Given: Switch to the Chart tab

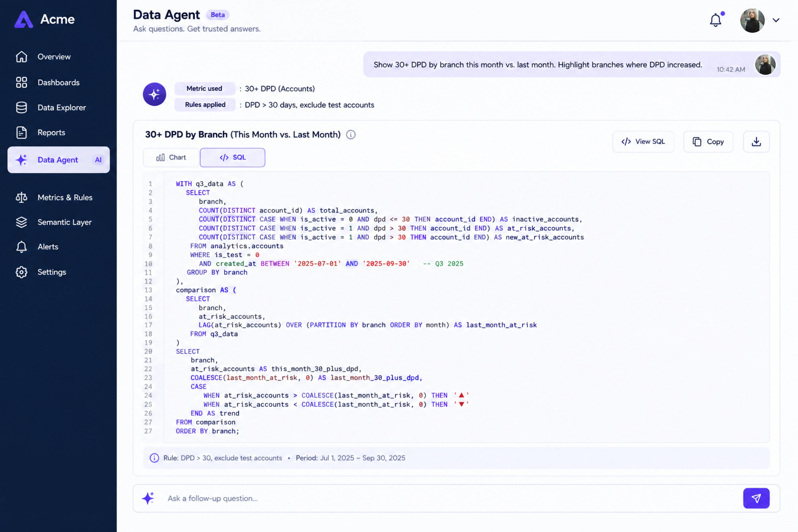Looking at the screenshot, I should (171, 157).
